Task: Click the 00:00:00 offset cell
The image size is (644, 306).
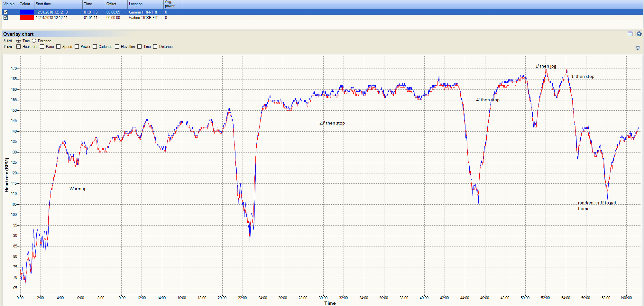Action: point(113,18)
